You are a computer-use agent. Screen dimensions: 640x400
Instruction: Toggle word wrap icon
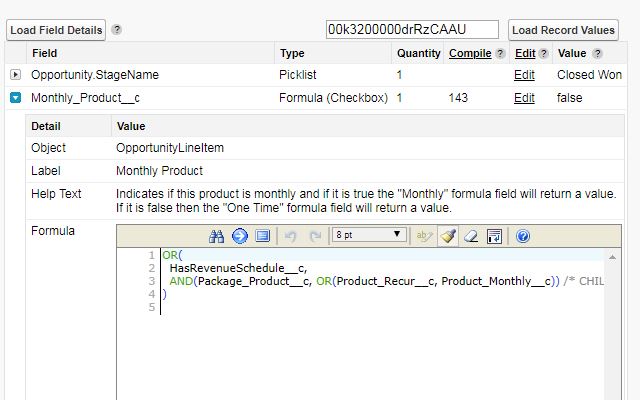click(x=494, y=236)
